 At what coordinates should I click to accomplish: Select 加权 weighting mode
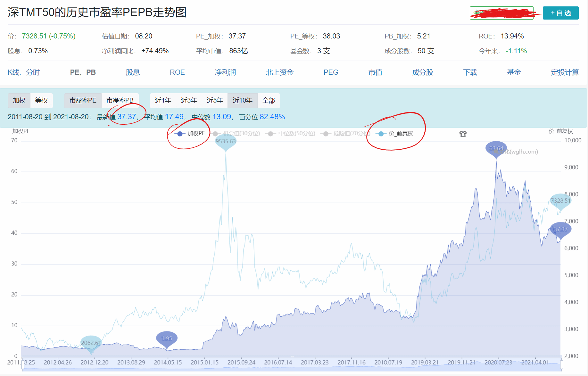tap(19, 101)
